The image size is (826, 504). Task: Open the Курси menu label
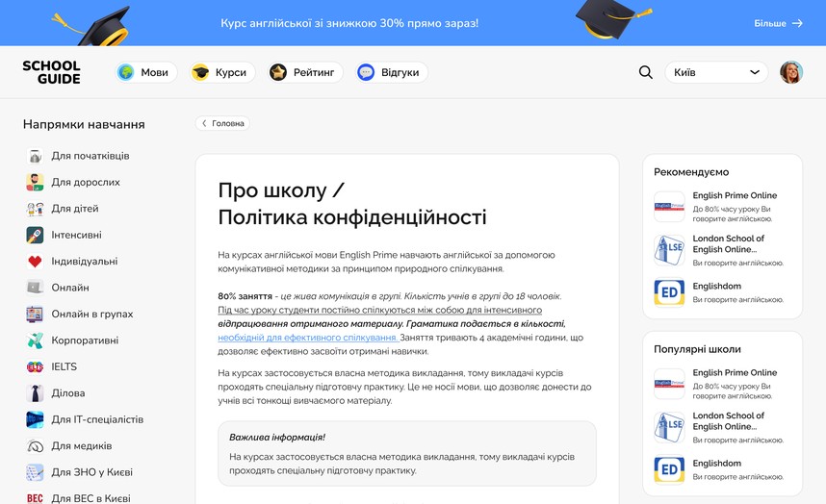(231, 72)
